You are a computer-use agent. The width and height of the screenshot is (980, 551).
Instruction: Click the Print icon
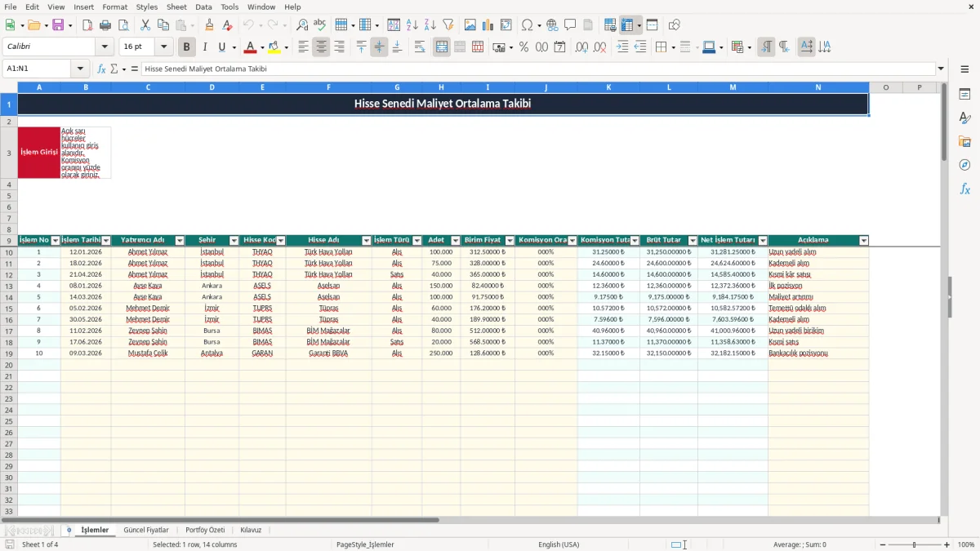pyautogui.click(x=105, y=25)
